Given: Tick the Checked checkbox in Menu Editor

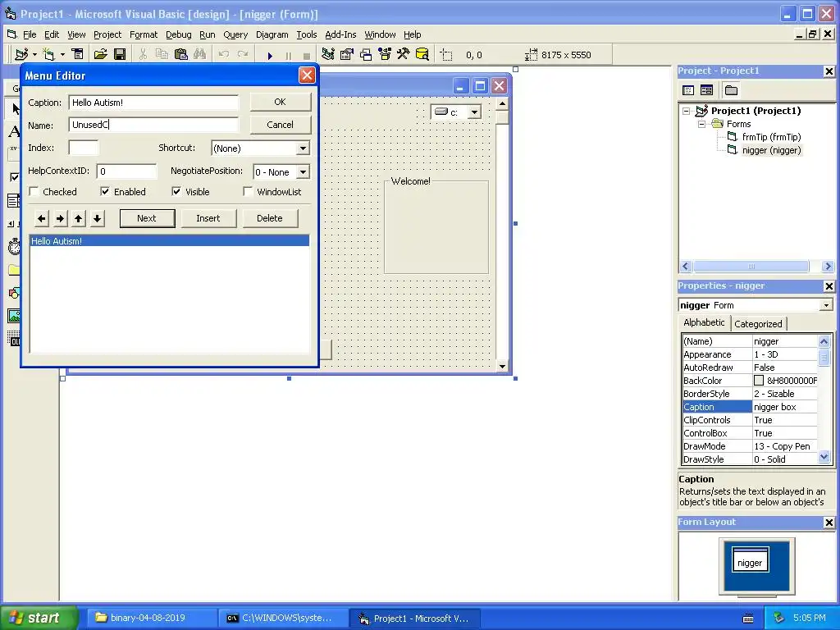Looking at the screenshot, I should [x=34, y=192].
